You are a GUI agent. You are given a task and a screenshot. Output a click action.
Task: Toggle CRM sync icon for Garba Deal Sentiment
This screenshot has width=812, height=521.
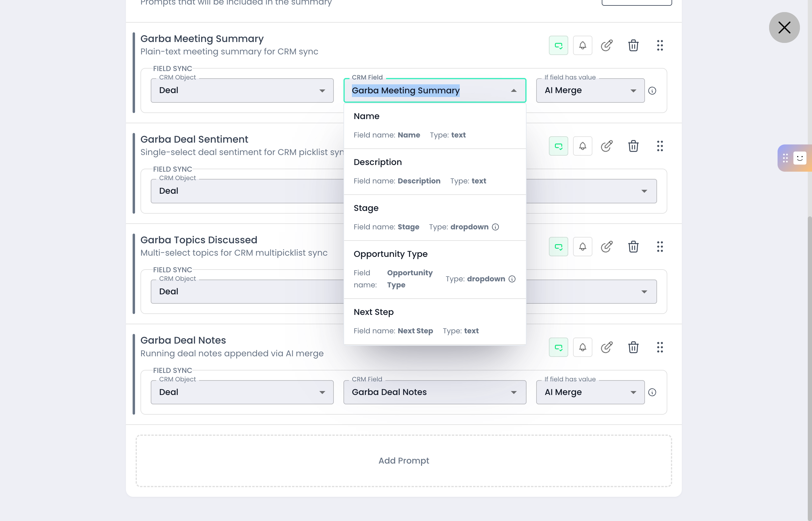point(558,146)
